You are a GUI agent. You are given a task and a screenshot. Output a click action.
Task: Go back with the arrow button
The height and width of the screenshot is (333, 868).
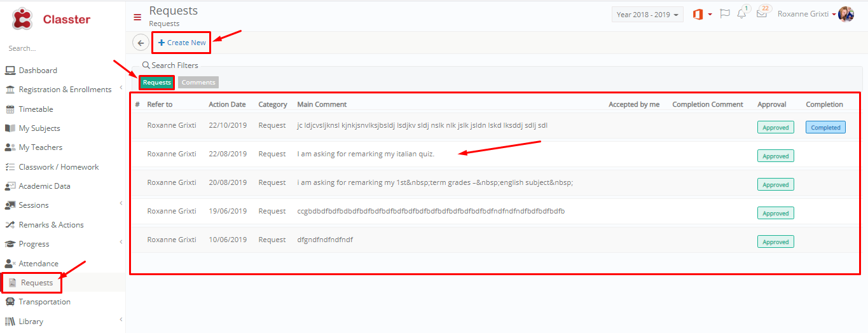141,43
